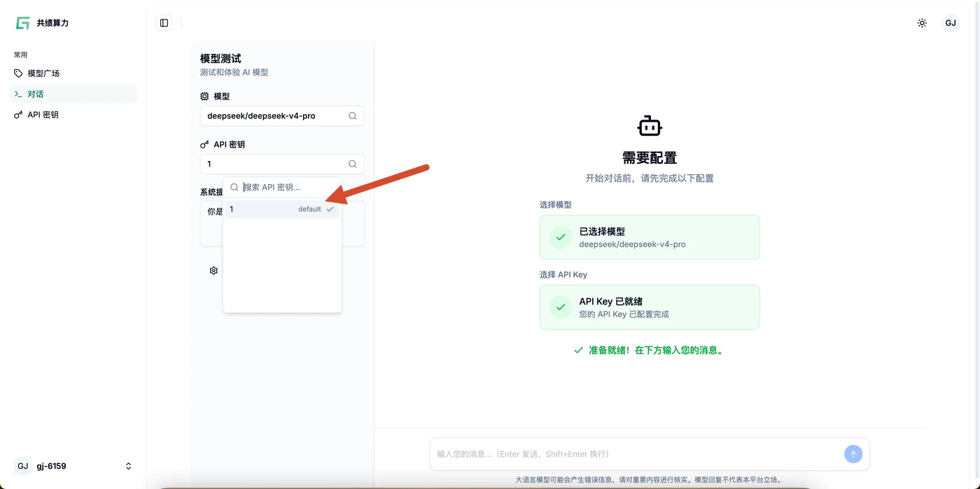The height and width of the screenshot is (489, 980).
Task: Open the deepseek/deepseek-v4-pro model selector
Action: (x=282, y=116)
